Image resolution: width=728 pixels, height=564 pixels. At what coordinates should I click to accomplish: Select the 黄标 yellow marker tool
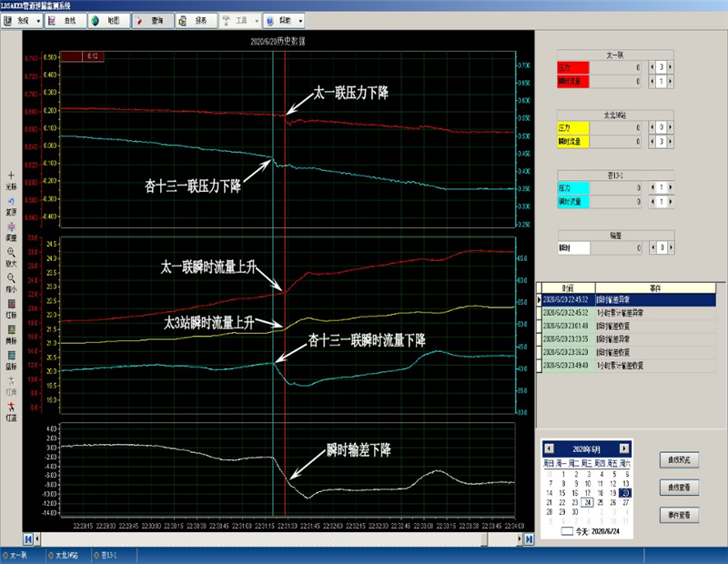(11, 328)
